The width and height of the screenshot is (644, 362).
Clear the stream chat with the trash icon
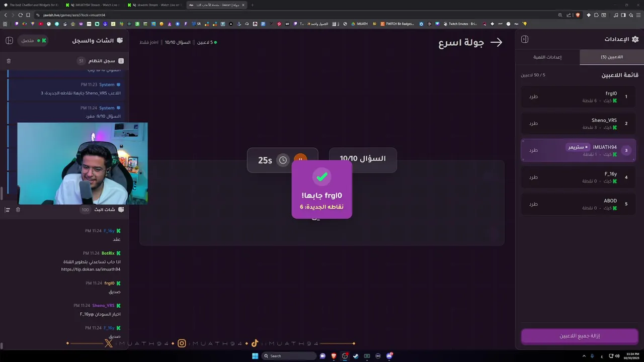coord(18,210)
